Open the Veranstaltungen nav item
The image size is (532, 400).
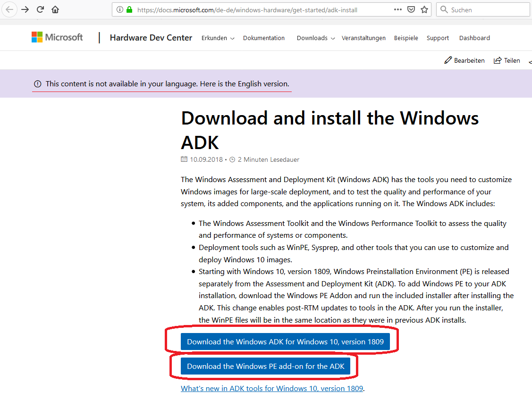point(363,38)
